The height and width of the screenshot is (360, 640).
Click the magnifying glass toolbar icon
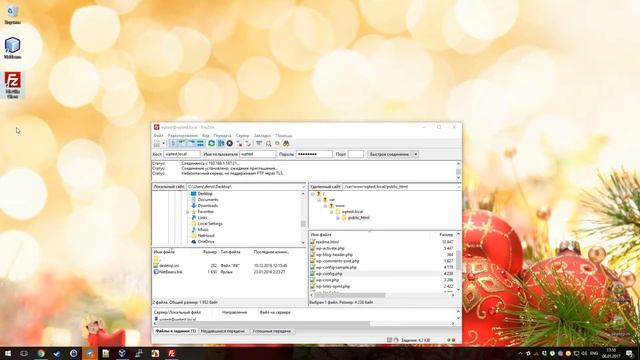[268, 144]
